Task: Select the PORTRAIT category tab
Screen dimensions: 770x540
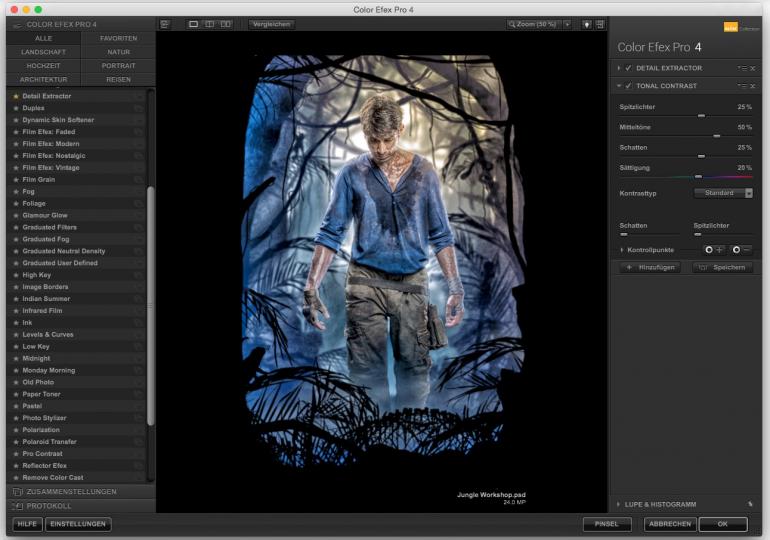Action: click(x=118, y=66)
